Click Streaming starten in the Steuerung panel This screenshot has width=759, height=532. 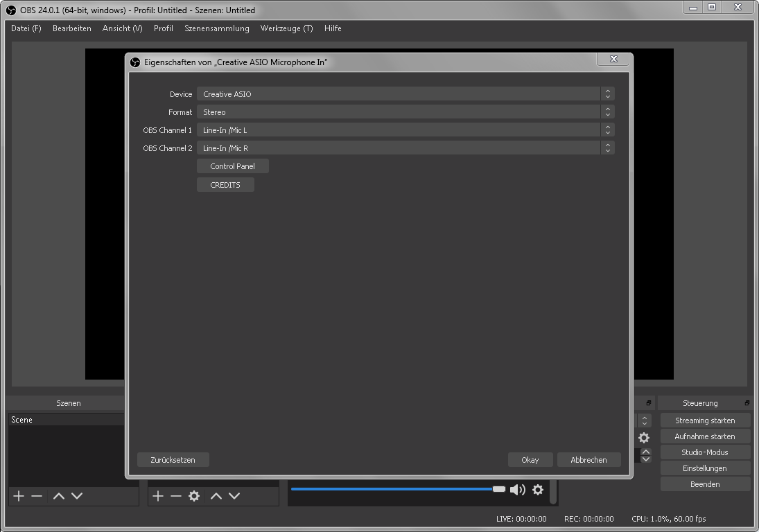(705, 420)
